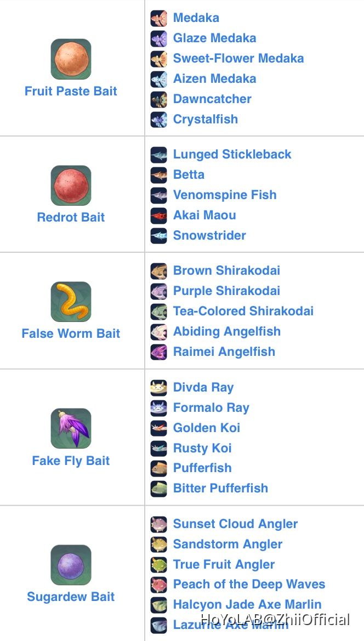The height and width of the screenshot is (641, 364).
Task: Select the Raimei Angelfish icon
Action: [159, 351]
